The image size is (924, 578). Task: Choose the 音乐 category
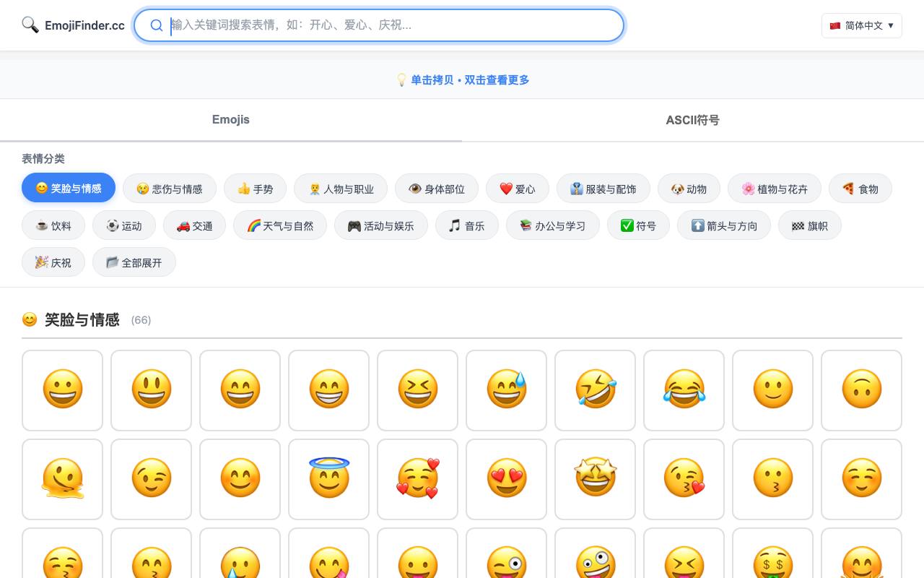point(467,225)
